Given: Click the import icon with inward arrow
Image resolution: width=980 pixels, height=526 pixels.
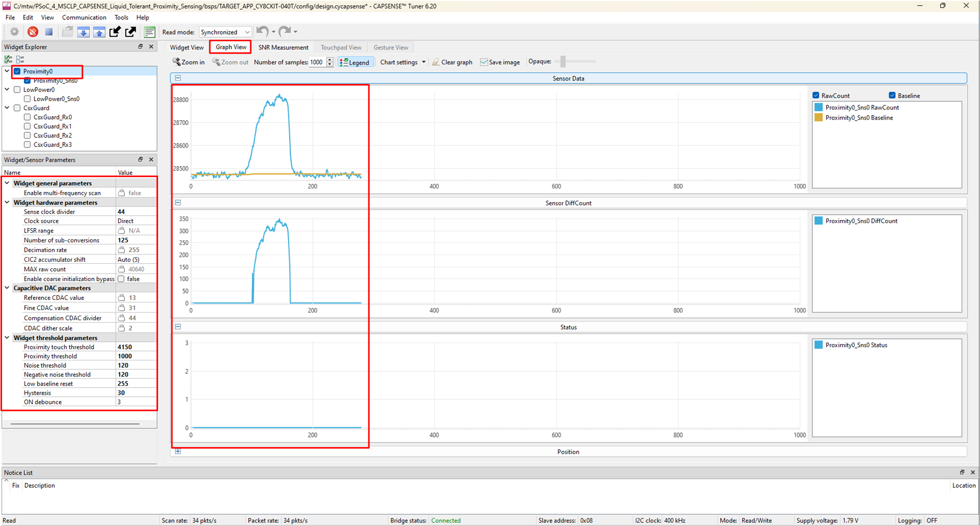Looking at the screenshot, I should tap(115, 32).
